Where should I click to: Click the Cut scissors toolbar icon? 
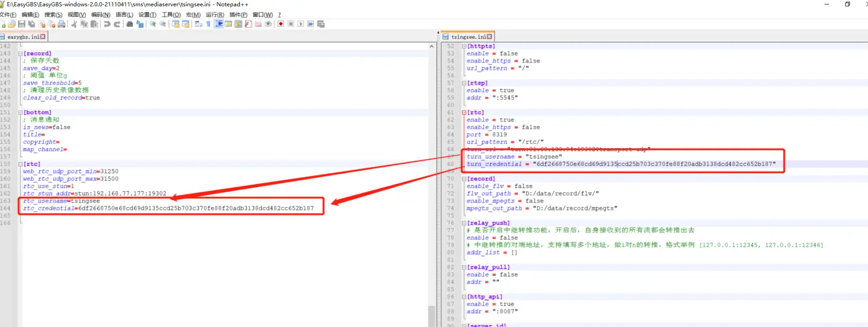[74, 24]
